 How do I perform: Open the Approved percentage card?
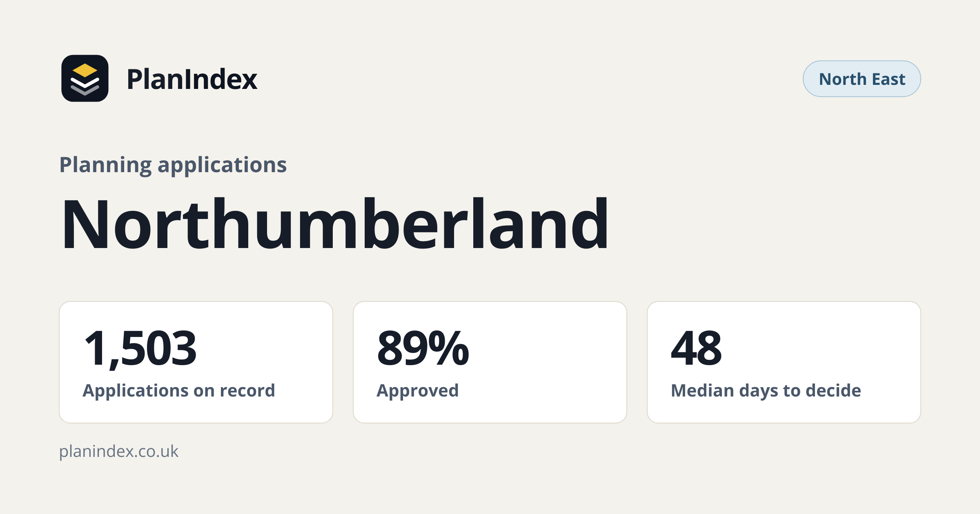[490, 362]
